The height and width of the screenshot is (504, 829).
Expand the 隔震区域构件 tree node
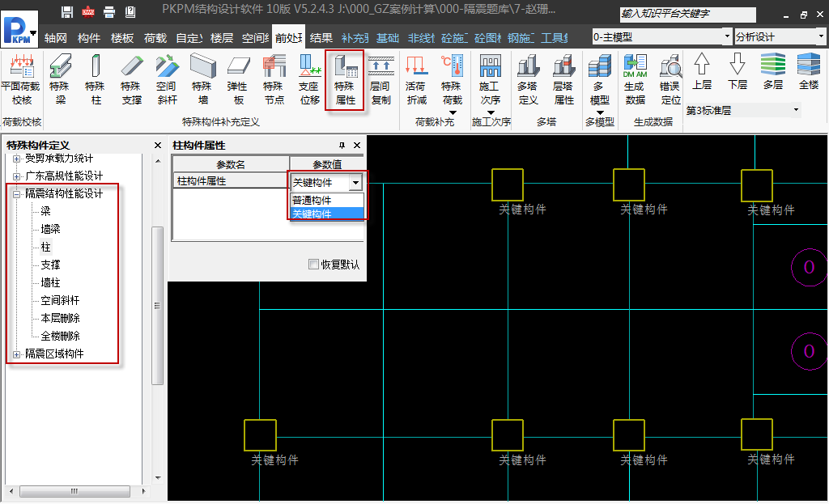(x=16, y=354)
